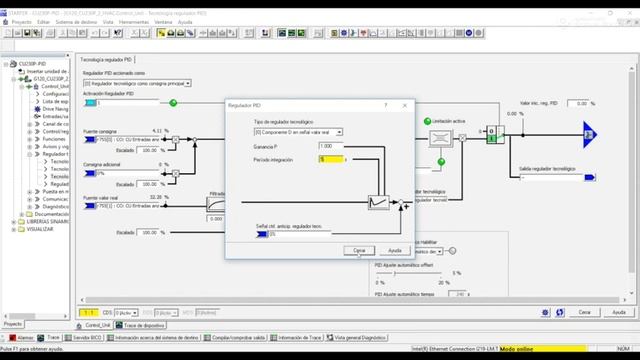
Task: Open the Herramientas menu
Action: 134,22
